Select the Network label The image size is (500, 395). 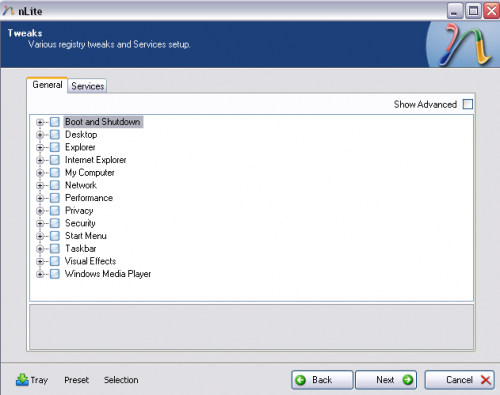coord(81,185)
